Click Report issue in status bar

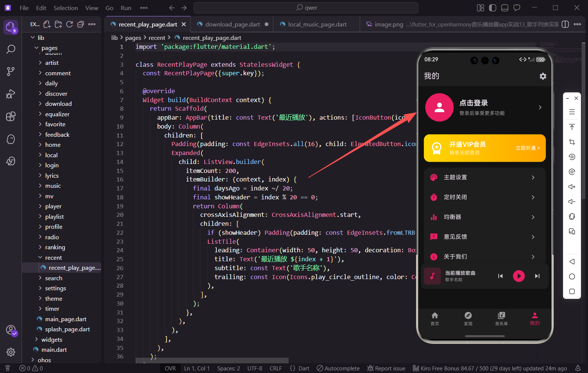coord(386,368)
